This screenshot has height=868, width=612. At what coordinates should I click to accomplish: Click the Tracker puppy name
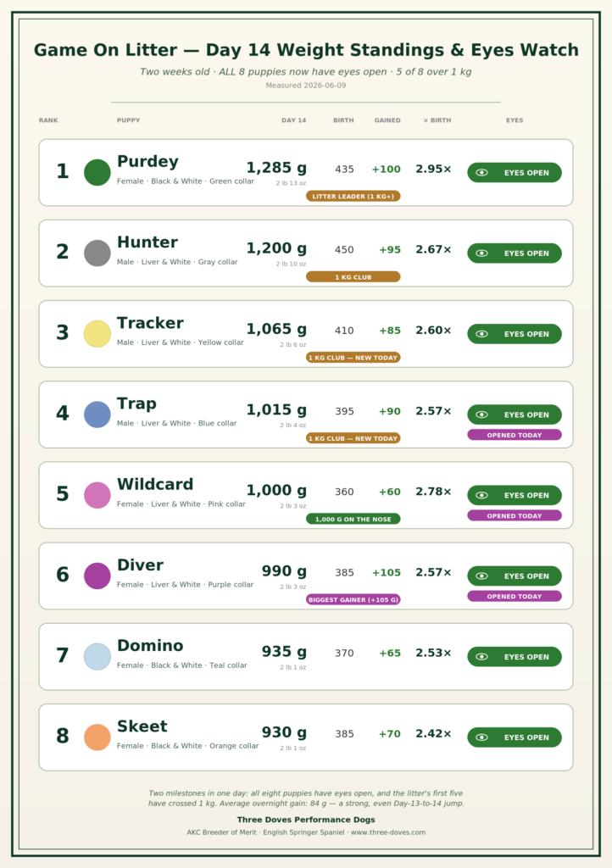click(150, 323)
